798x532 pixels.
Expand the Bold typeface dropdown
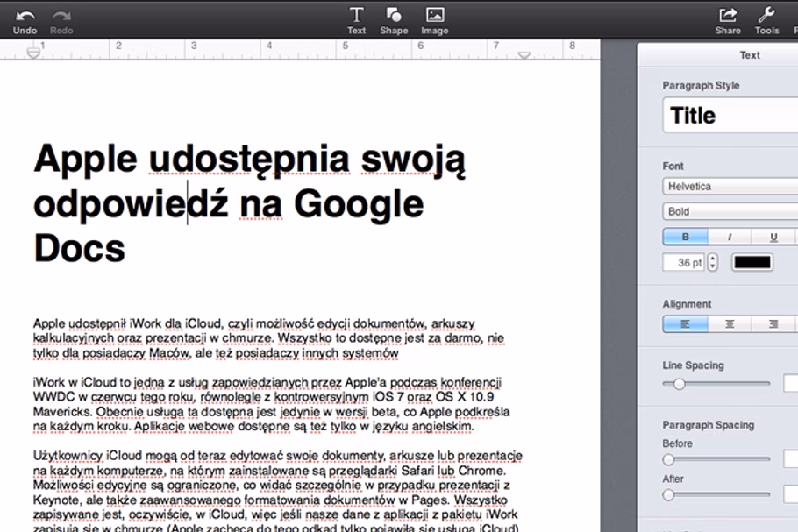coord(730,211)
